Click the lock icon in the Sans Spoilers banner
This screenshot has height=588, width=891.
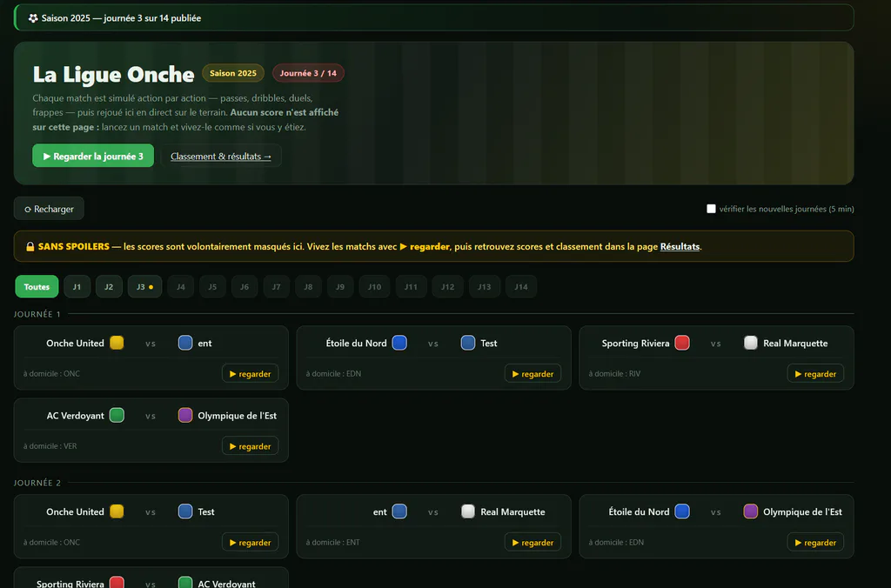30,246
